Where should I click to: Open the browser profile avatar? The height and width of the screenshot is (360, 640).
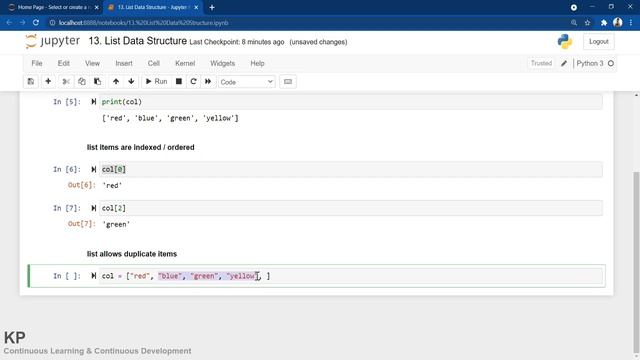pos(618,23)
